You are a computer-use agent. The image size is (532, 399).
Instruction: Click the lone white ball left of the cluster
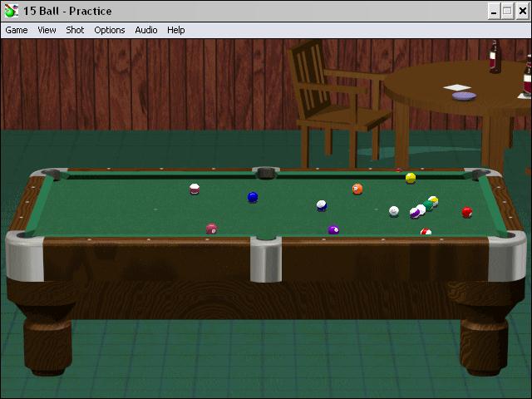tap(393, 211)
